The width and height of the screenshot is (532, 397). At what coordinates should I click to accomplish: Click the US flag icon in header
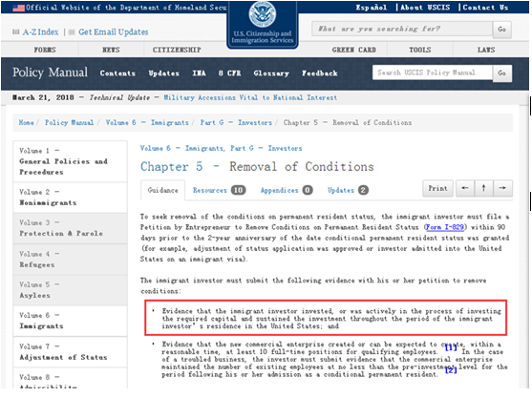[x=18, y=8]
